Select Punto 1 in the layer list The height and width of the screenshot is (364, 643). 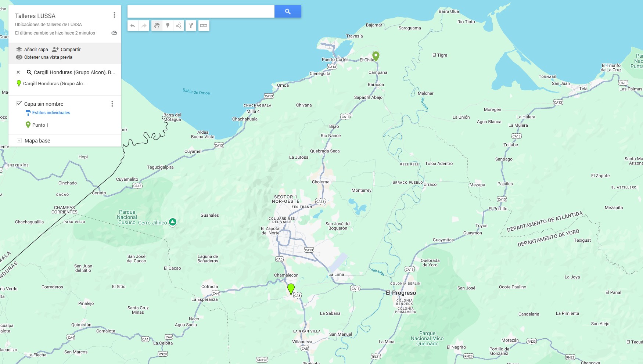pos(41,125)
